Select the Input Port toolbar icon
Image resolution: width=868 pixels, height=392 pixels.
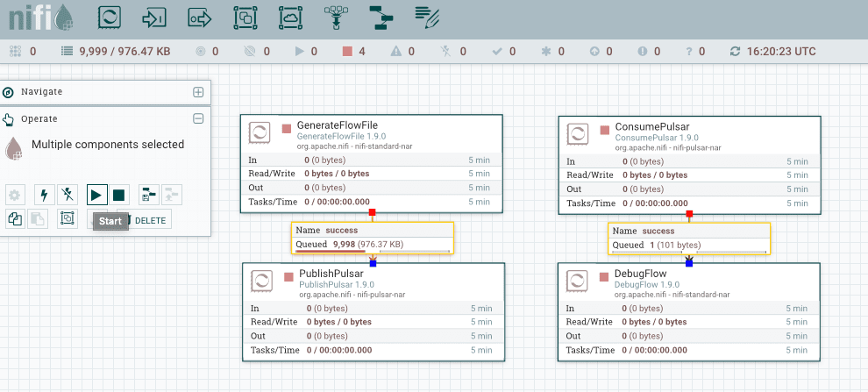154,18
